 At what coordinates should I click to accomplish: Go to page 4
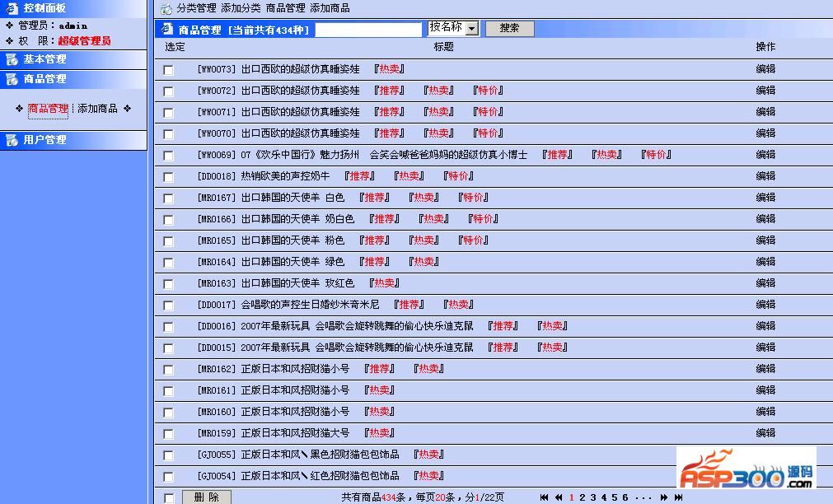pos(603,497)
